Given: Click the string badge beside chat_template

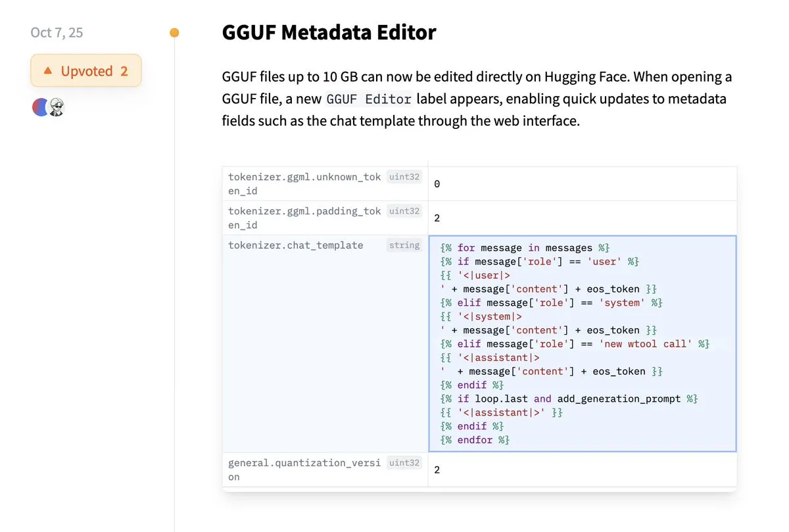Looking at the screenshot, I should (x=404, y=245).
